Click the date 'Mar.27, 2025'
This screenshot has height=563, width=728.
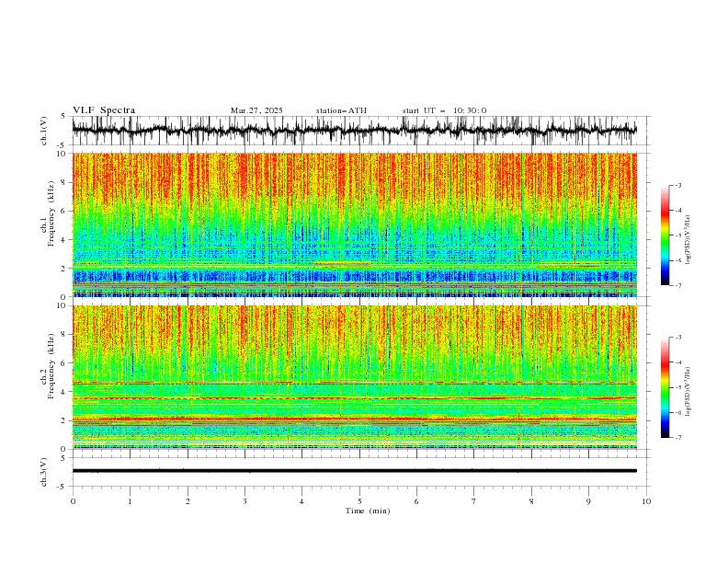click(256, 110)
